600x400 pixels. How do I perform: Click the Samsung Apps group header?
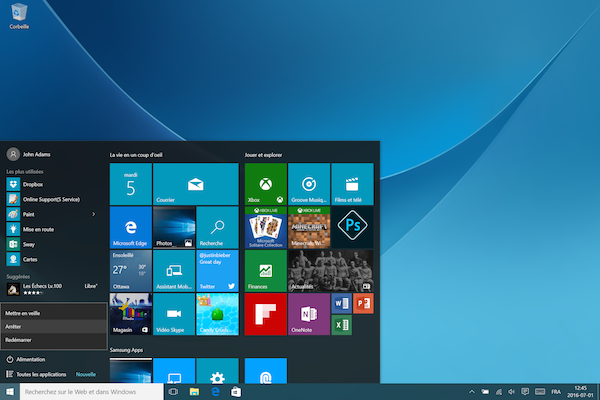[x=126, y=350]
